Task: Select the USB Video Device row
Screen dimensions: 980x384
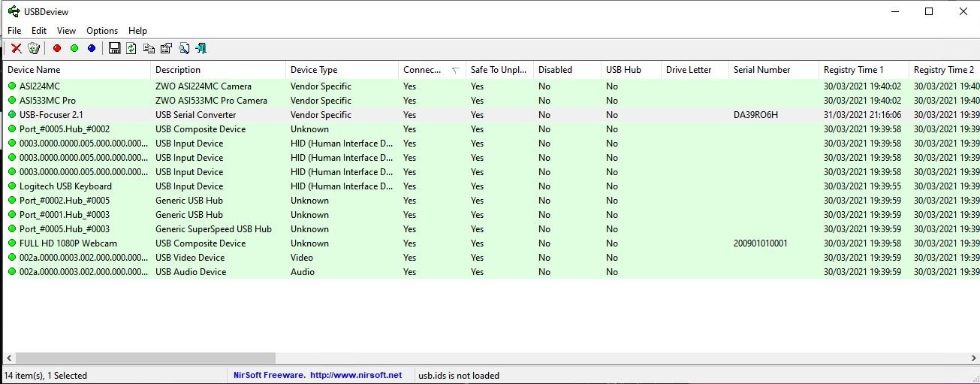Action: tap(490, 258)
